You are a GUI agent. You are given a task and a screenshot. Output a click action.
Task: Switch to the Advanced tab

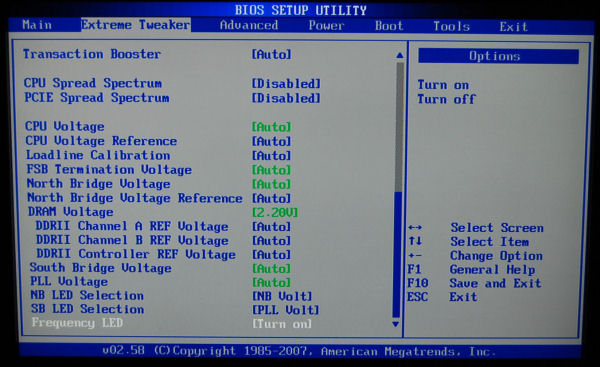click(249, 25)
